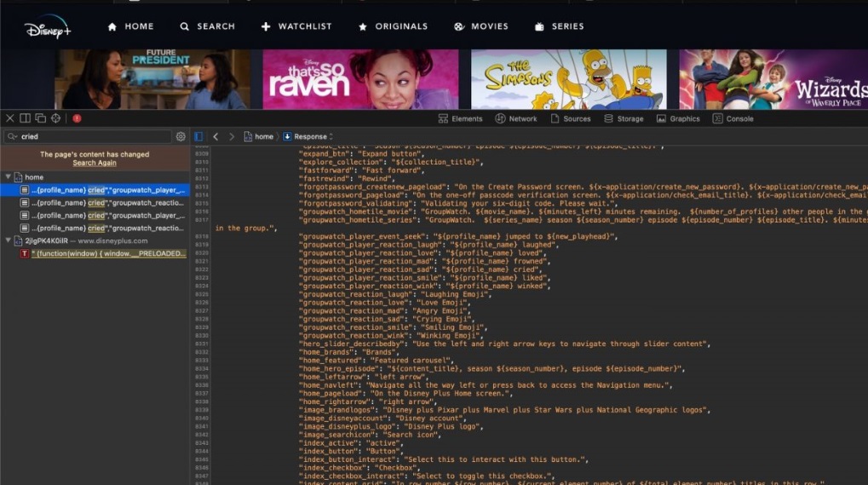Collapse the home resource tree
Image resolution: width=868 pixels, height=485 pixels.
[x=9, y=176]
